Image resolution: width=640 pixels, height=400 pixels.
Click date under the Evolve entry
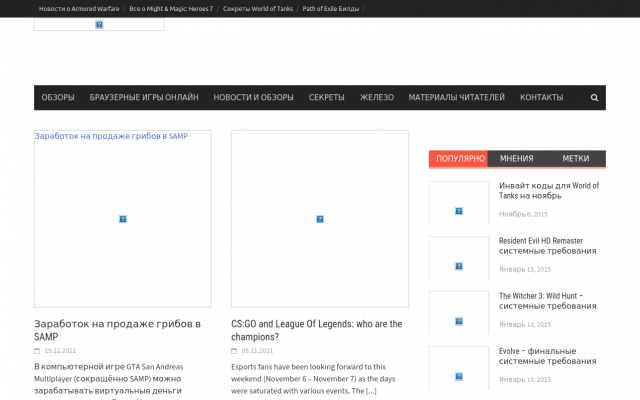525,380
